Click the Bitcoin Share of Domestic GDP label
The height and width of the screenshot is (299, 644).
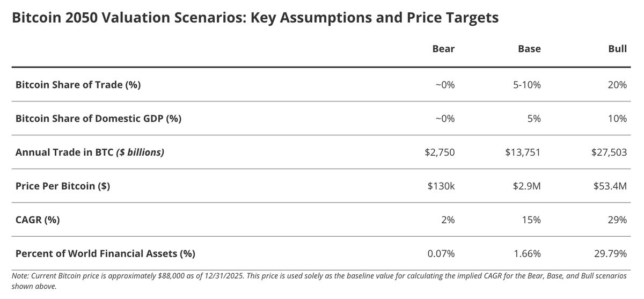[98, 119]
